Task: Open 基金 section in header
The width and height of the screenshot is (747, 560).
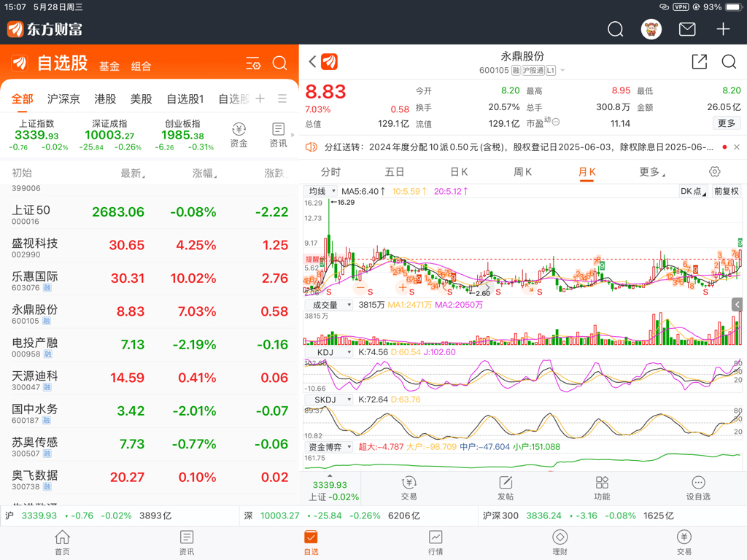Action: (x=109, y=66)
